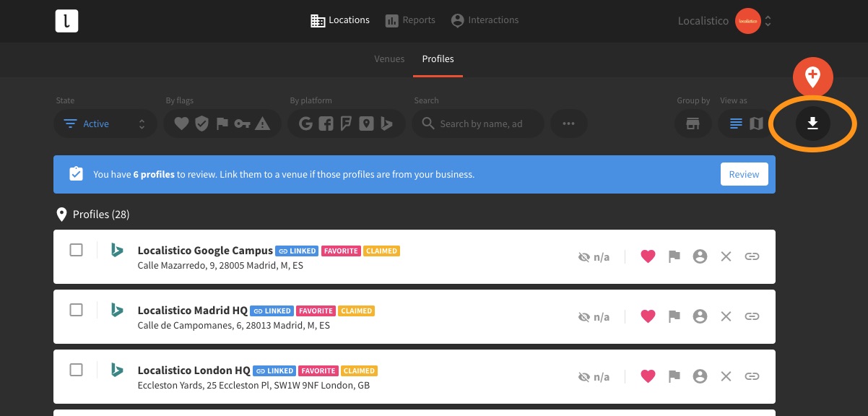Click account icon on Madrid HQ row
The width and height of the screenshot is (868, 416).
[x=700, y=316]
